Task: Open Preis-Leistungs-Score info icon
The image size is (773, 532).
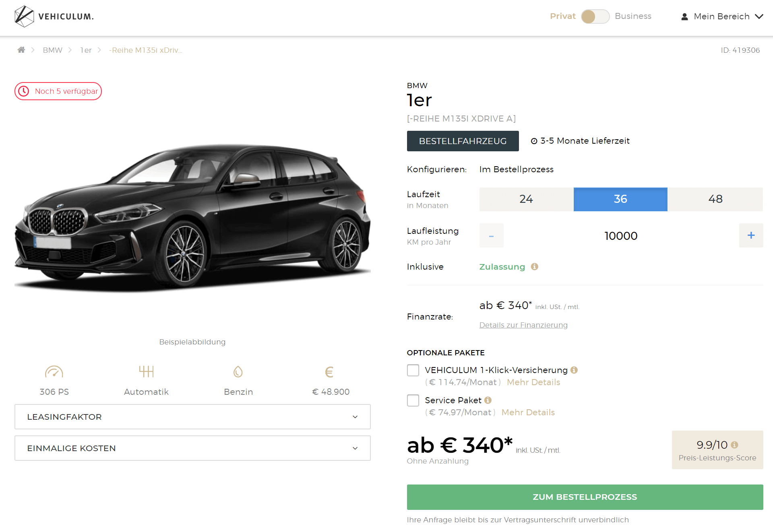Action: (x=735, y=445)
